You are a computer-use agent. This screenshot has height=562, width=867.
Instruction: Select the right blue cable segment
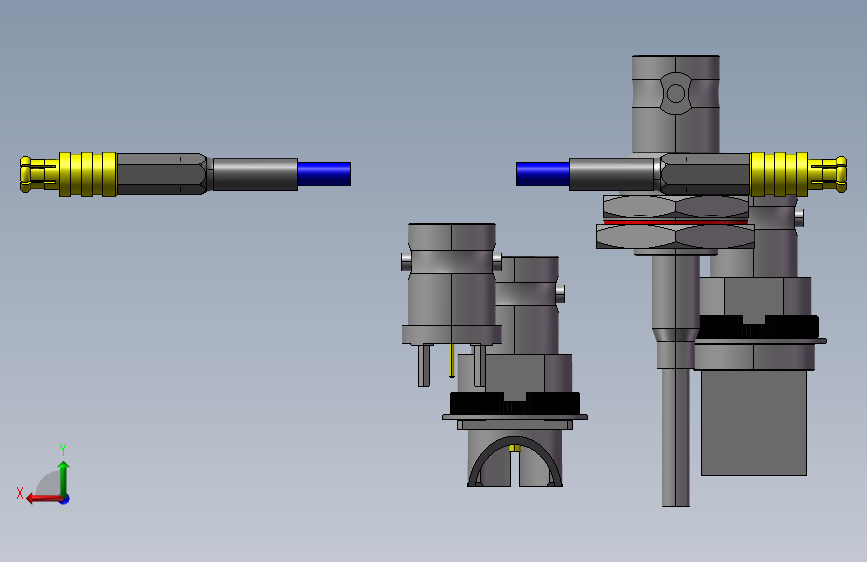point(542,174)
